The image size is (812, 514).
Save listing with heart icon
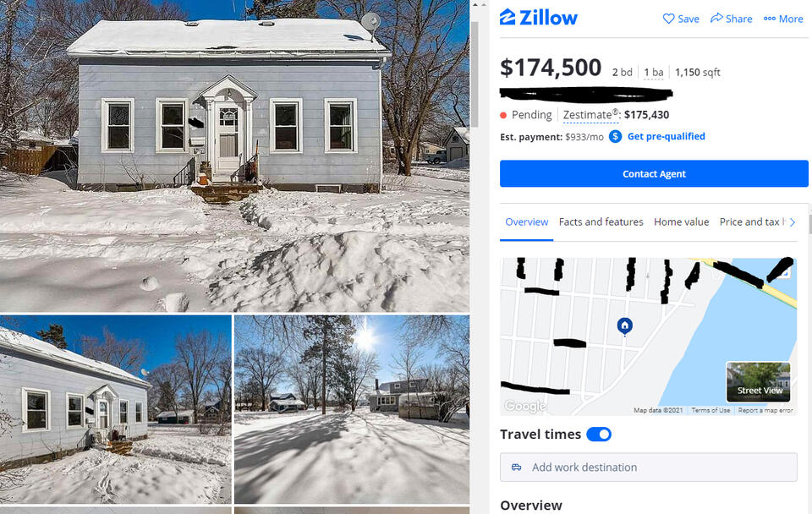(681, 19)
